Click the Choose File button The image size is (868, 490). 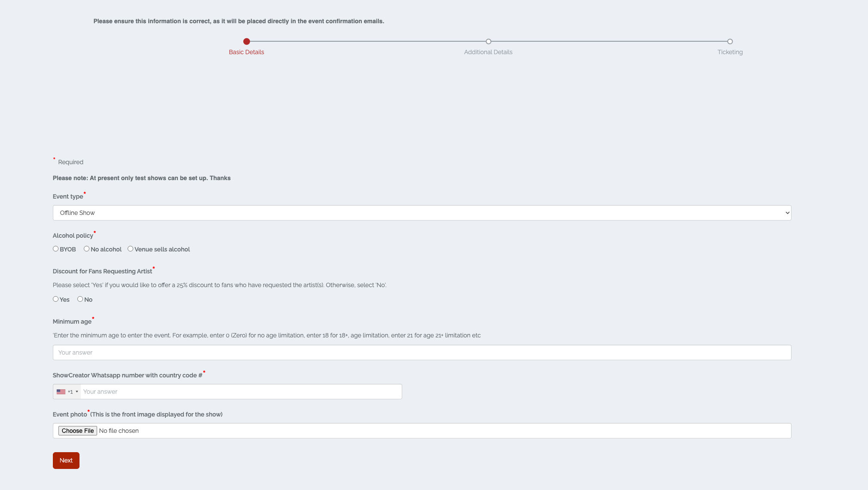click(77, 431)
